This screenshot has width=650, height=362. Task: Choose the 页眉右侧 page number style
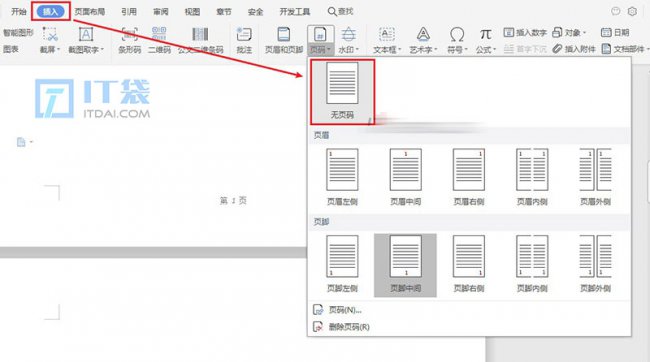point(469,177)
